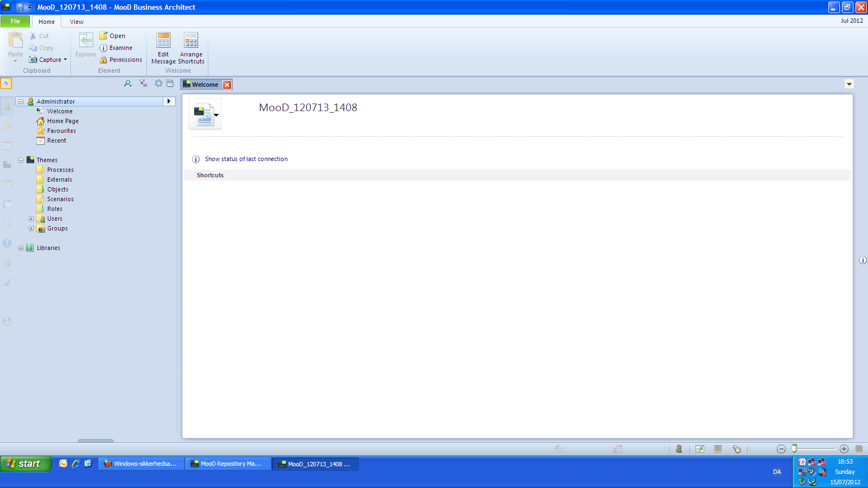Click the filter icon in explorer toolbar
The width and height of the screenshot is (868, 488).
(x=143, y=84)
